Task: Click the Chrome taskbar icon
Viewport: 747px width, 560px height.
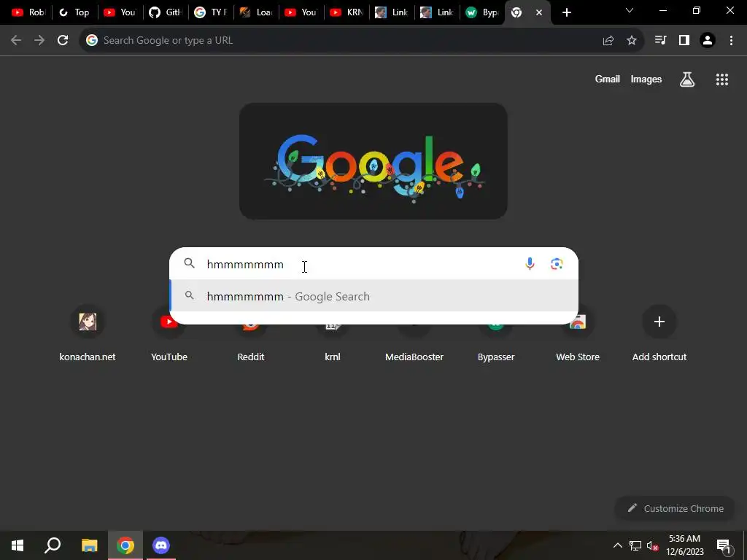Action: click(125, 545)
